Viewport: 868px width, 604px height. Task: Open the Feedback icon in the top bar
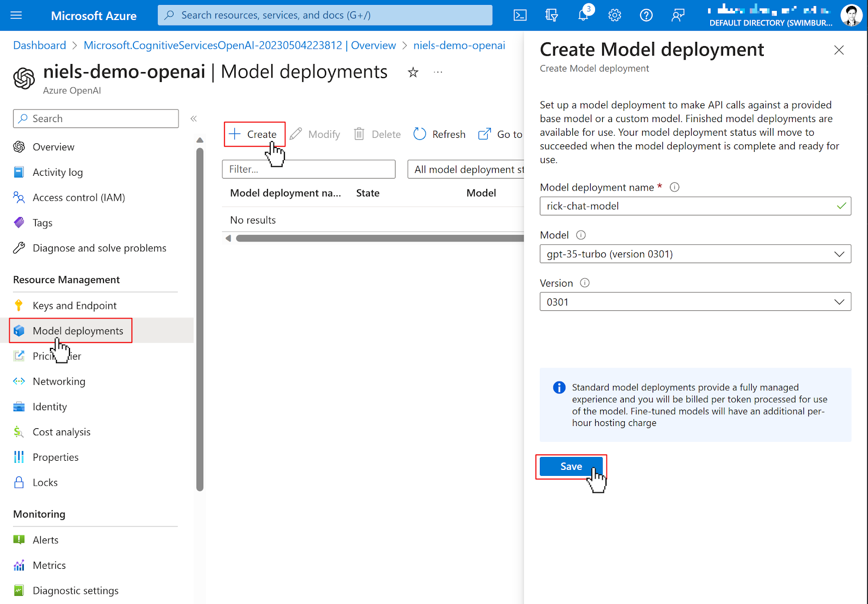[x=678, y=15]
